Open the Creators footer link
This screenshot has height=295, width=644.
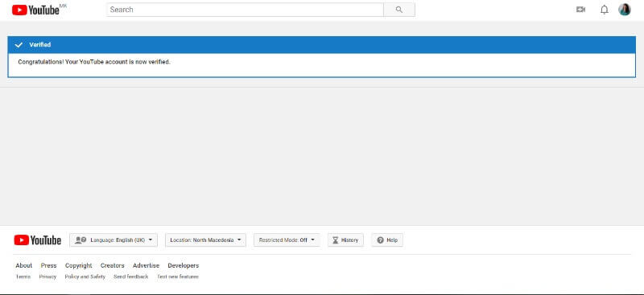click(x=113, y=265)
